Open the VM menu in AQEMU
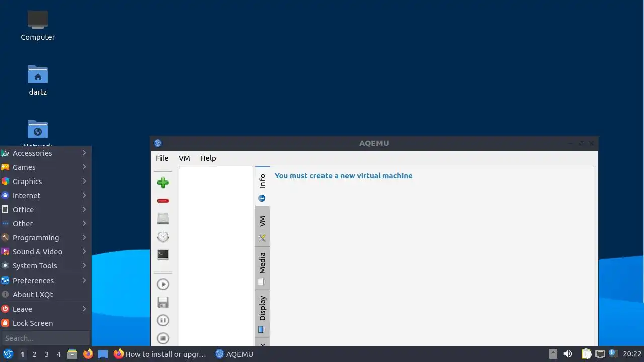 (184, 158)
